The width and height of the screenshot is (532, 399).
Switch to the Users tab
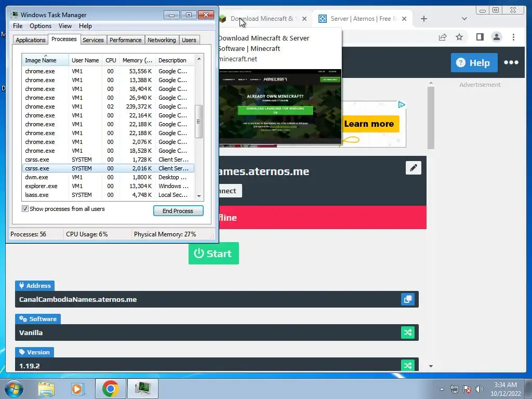pos(189,39)
